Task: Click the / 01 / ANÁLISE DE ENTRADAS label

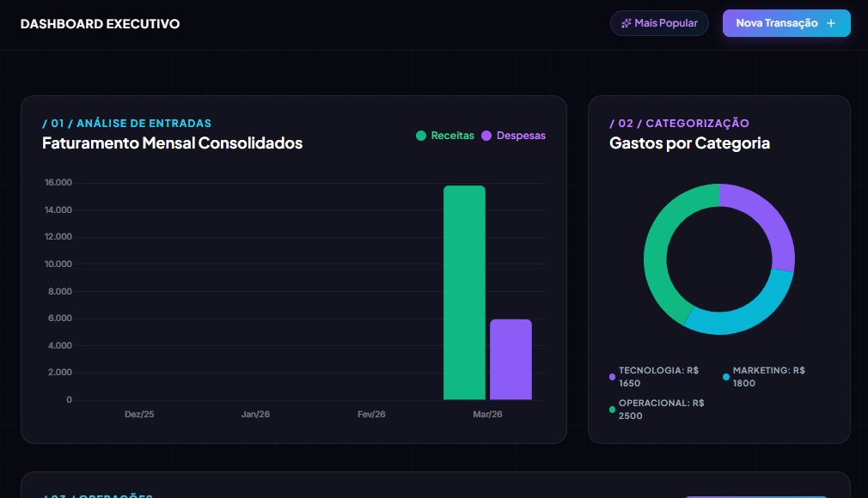Action: click(127, 124)
